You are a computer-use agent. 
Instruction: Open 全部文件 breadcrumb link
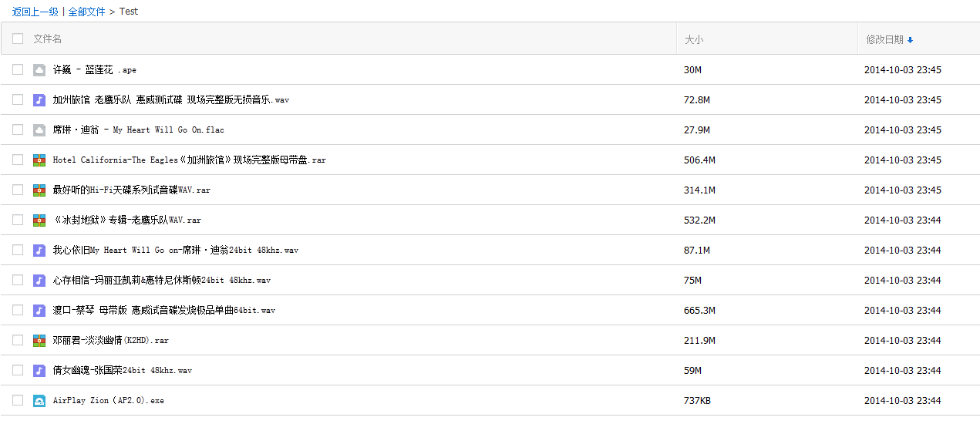tap(86, 12)
